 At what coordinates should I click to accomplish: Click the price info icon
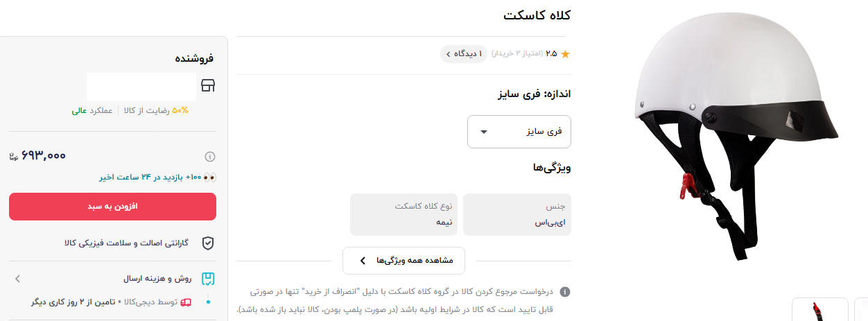tap(210, 156)
